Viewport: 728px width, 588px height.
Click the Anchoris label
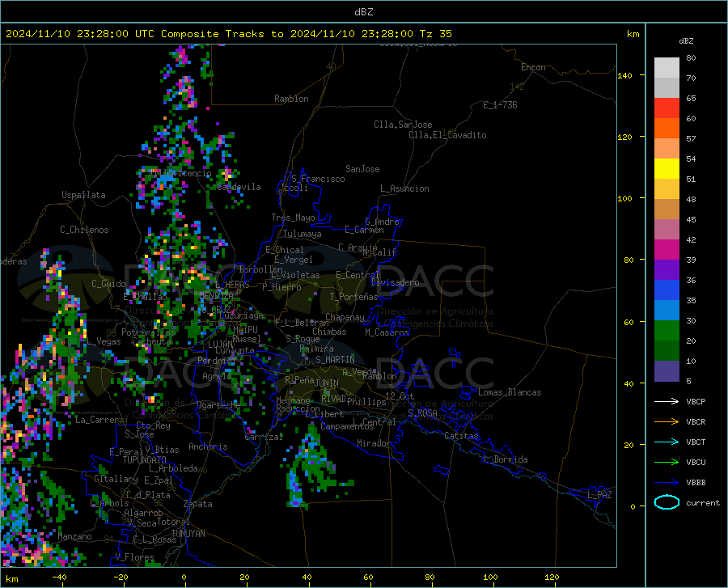click(208, 446)
